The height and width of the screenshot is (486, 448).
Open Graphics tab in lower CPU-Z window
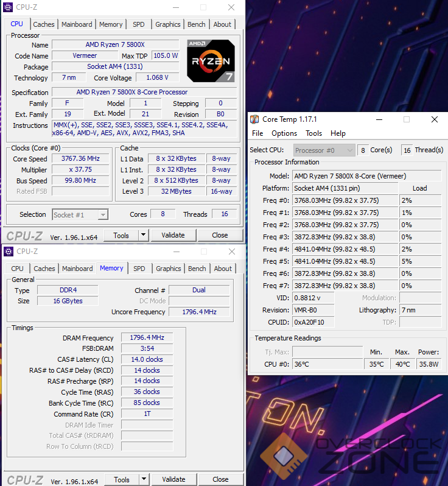pos(169,269)
